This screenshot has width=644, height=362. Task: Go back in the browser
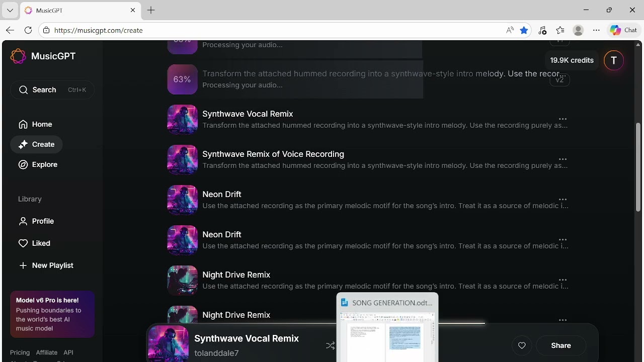click(10, 30)
